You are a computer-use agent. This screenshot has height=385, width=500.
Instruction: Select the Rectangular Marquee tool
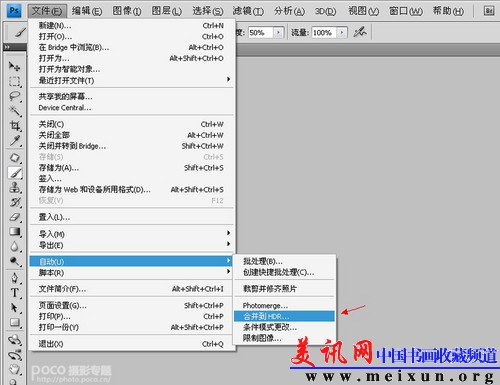point(14,81)
